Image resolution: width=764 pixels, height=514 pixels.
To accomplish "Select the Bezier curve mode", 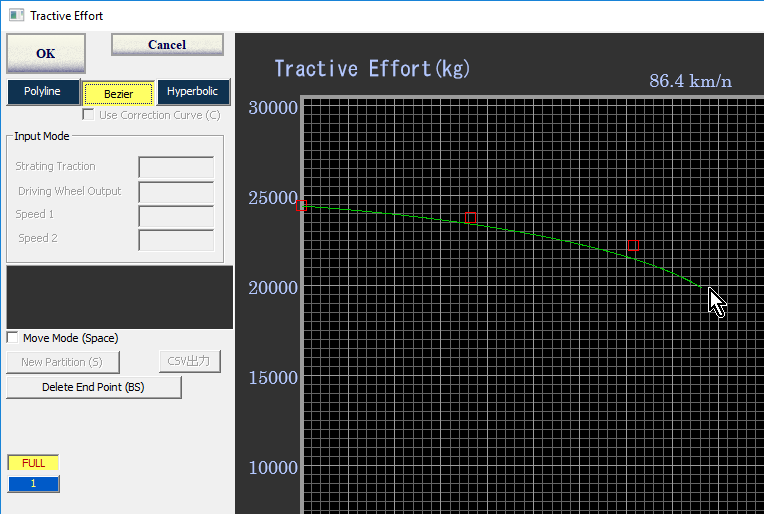I will 118,94.
